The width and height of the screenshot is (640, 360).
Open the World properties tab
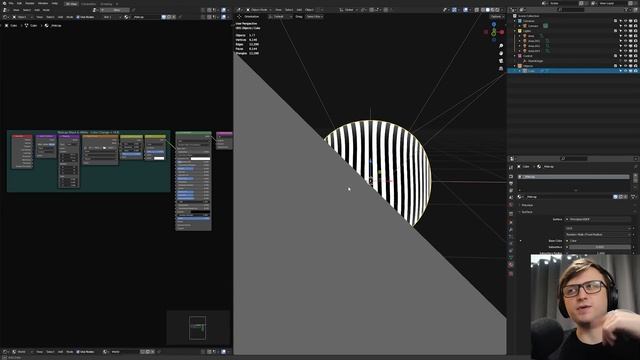tap(511, 204)
